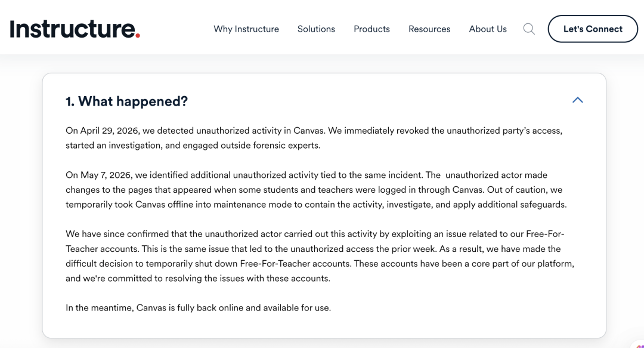This screenshot has width=644, height=348.
Task: Go to About Us in navigation
Action: click(x=488, y=29)
